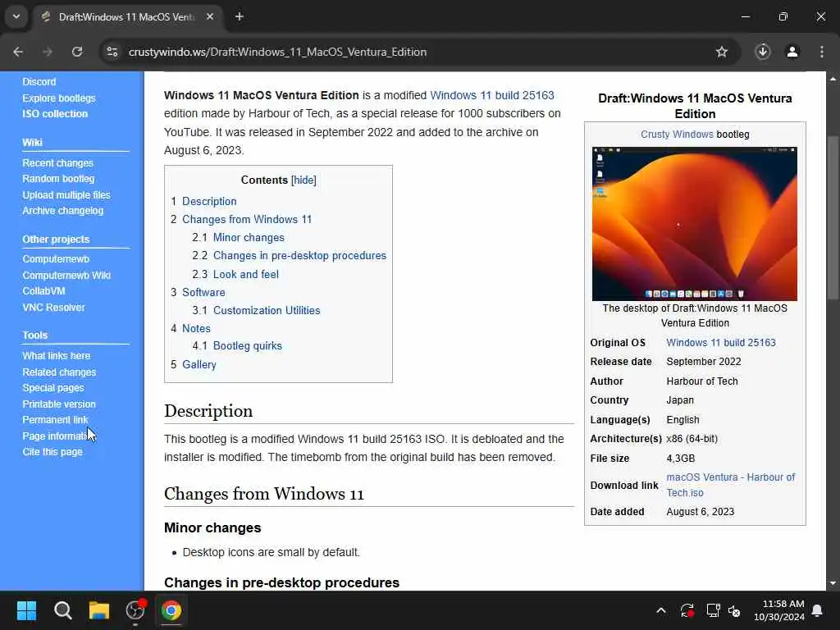Image resolution: width=840 pixels, height=630 pixels.
Task: View site information icon in address bar
Action: [112, 52]
